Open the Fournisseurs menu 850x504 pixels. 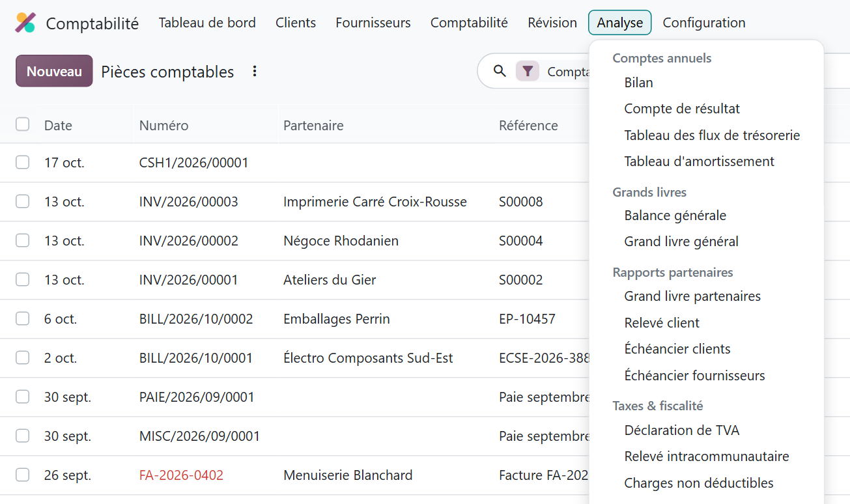(373, 23)
